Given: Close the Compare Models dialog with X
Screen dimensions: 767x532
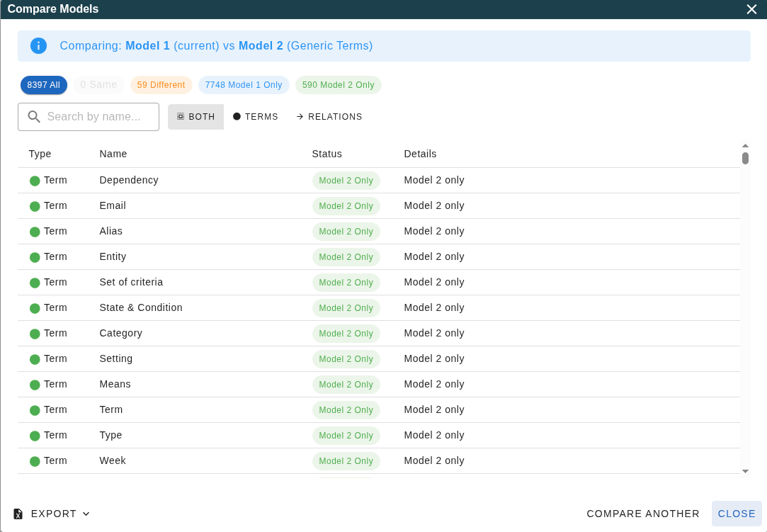Looking at the screenshot, I should tap(751, 9).
